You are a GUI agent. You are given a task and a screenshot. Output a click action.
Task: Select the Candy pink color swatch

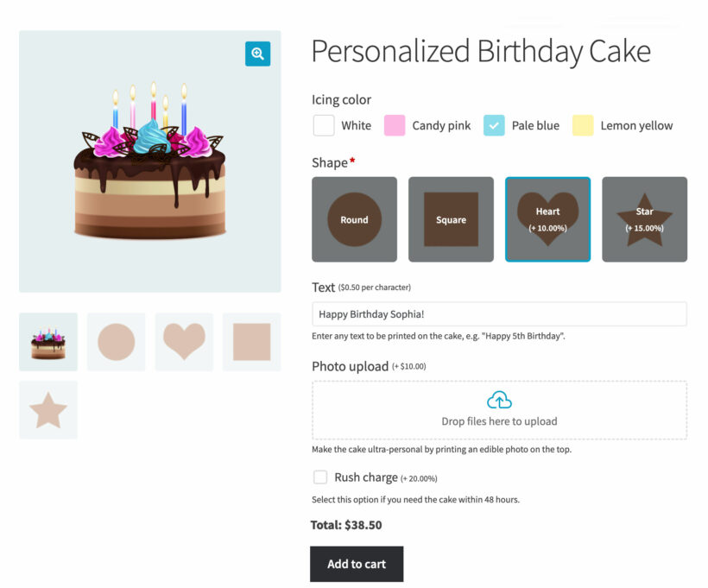pos(395,125)
